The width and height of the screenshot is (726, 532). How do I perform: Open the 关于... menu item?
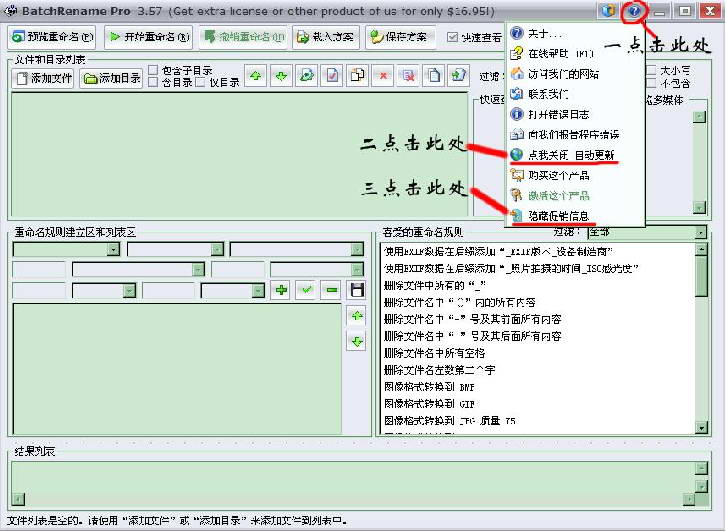pos(575,33)
